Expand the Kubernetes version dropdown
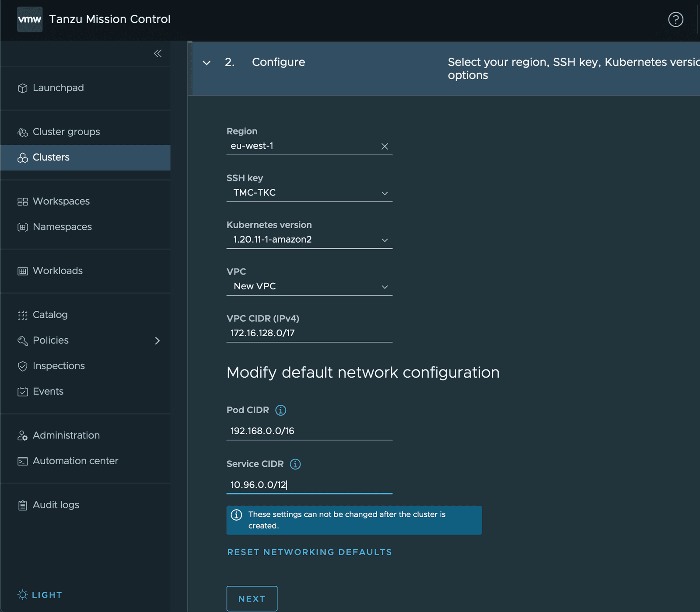 point(385,240)
